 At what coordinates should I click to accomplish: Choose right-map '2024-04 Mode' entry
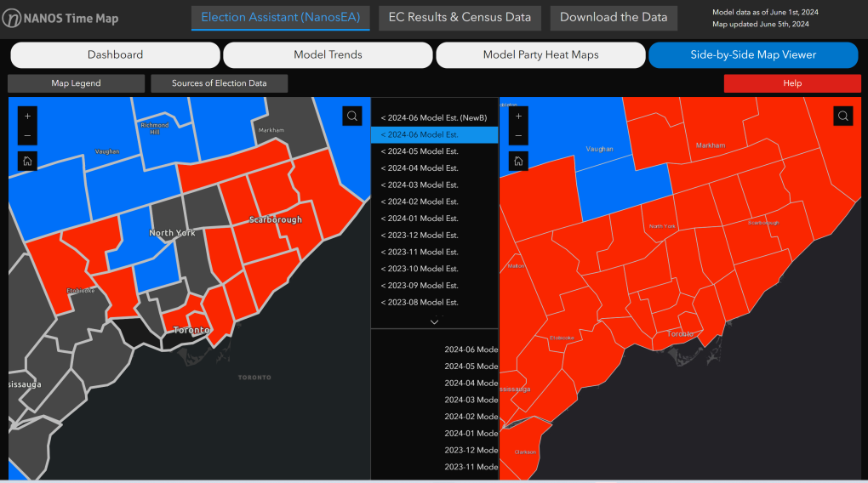[435, 383]
